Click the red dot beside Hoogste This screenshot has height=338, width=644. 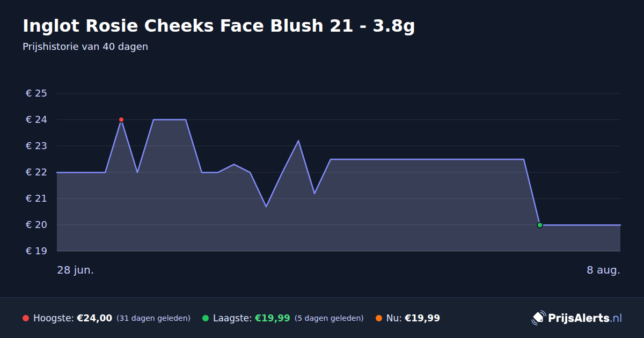(x=26, y=319)
